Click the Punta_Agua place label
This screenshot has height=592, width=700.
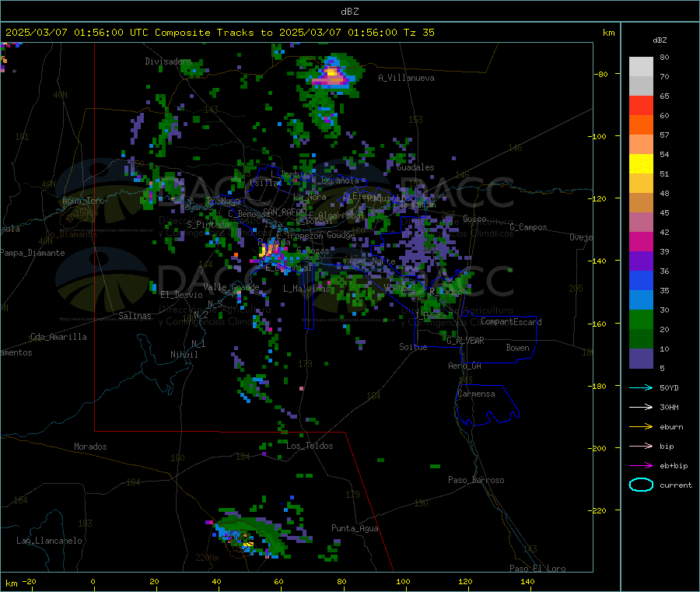pos(355,528)
